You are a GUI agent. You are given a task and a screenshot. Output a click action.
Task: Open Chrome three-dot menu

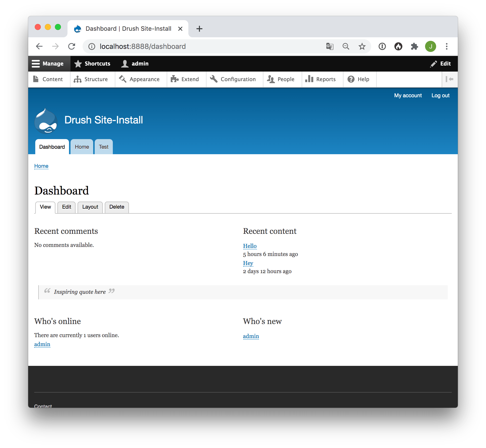coord(446,46)
